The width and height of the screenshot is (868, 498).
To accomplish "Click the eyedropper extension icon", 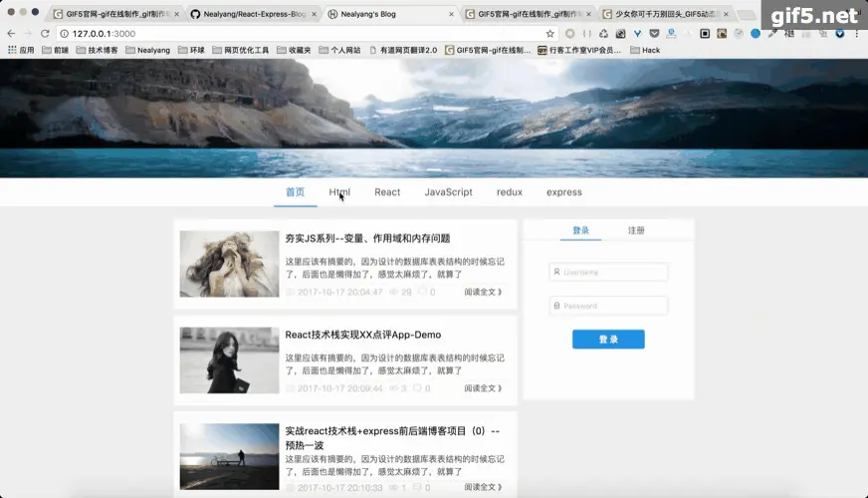I will pos(772,34).
